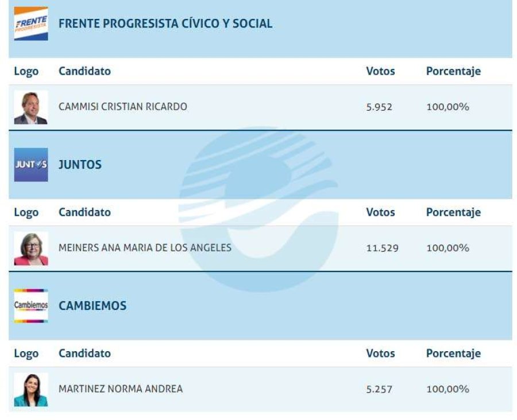Select the JUNTOS party heading text
The width and height of the screenshot is (517, 420).
coord(80,165)
